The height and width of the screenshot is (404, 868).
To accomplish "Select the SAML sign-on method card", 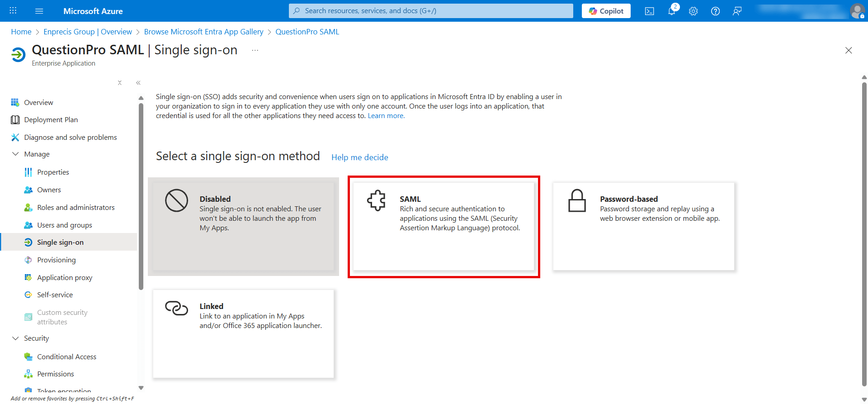I will [443, 226].
